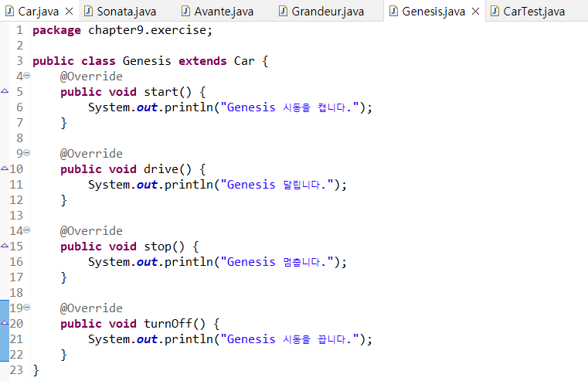Collapse the drive() method fold at line 9
588x381 pixels.
pos(27,153)
